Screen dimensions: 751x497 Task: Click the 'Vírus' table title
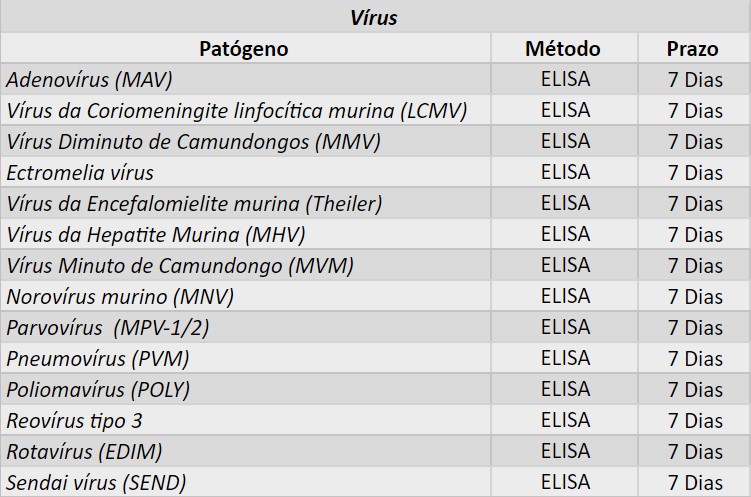374,17
